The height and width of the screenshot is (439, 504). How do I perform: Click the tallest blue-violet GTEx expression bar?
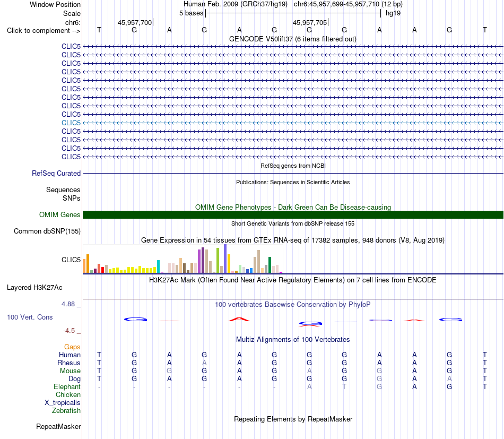(225, 259)
